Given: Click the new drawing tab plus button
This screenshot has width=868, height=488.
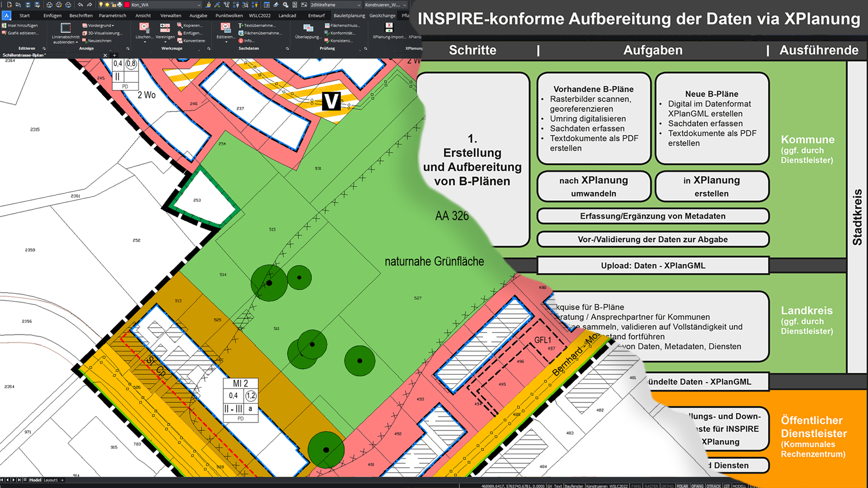Looking at the screenshot, I should (114, 55).
